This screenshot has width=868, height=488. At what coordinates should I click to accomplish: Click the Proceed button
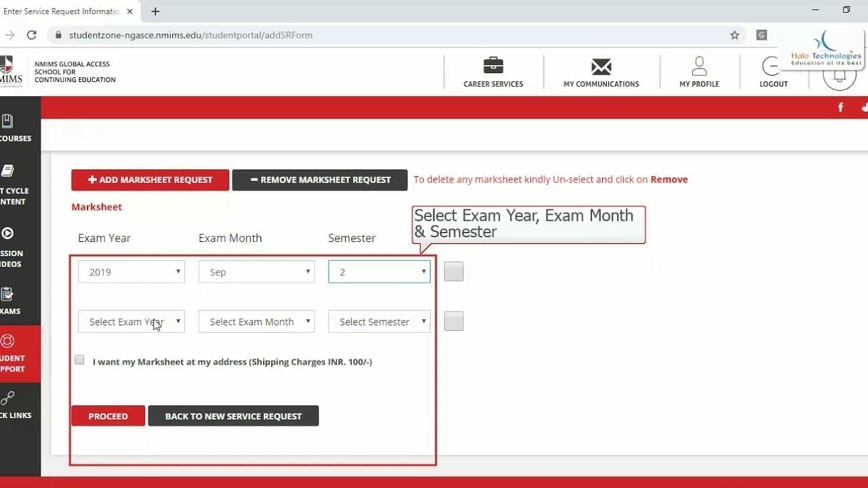point(107,415)
